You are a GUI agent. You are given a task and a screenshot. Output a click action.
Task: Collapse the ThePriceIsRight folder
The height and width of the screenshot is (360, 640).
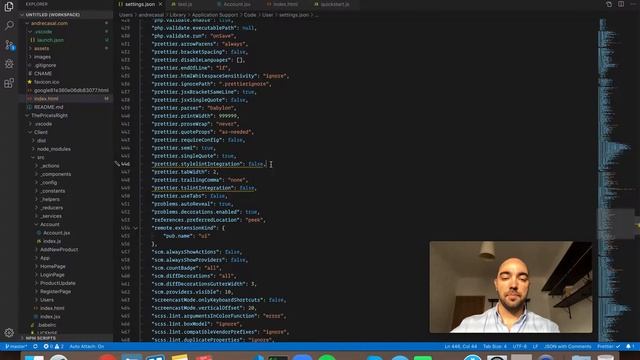[49, 116]
